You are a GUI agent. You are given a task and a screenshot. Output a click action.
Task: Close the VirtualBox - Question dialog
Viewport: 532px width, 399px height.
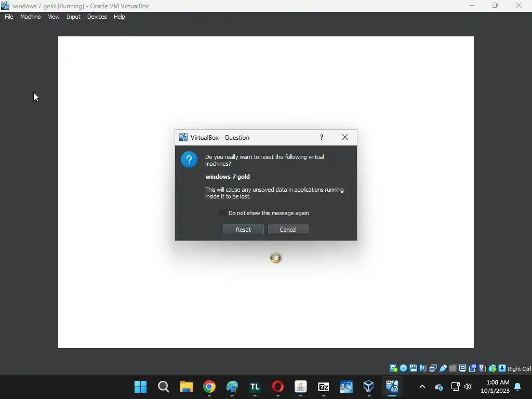345,137
